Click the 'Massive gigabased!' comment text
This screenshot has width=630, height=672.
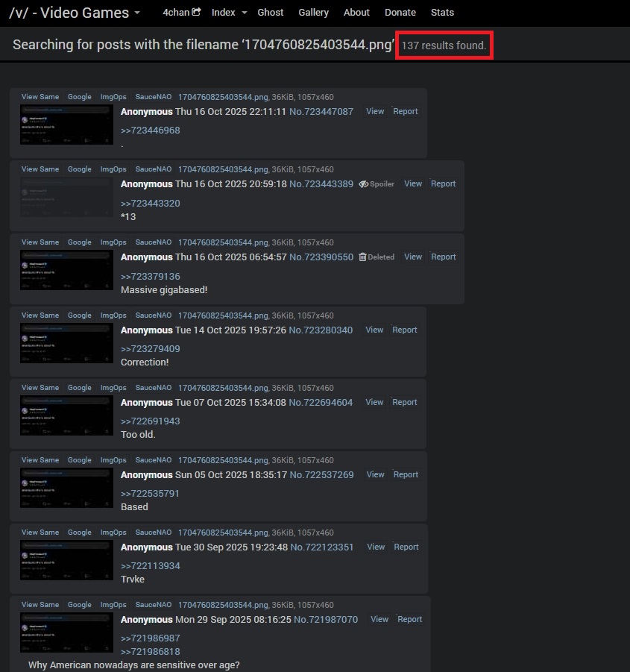164,290
